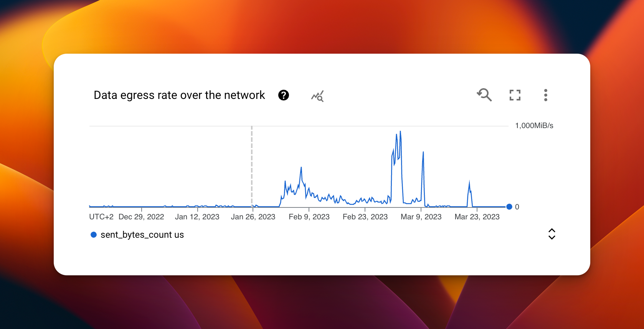Open chart in full screen mode
The width and height of the screenshot is (644, 329).
(515, 95)
